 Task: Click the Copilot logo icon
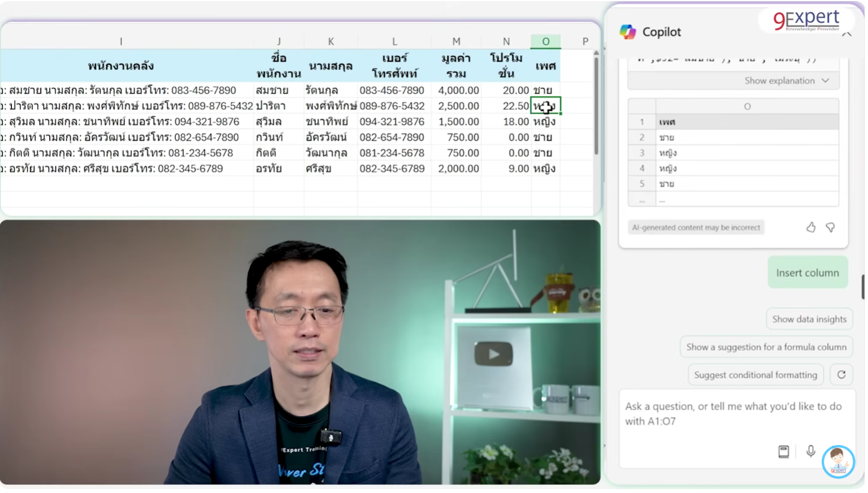(x=627, y=32)
